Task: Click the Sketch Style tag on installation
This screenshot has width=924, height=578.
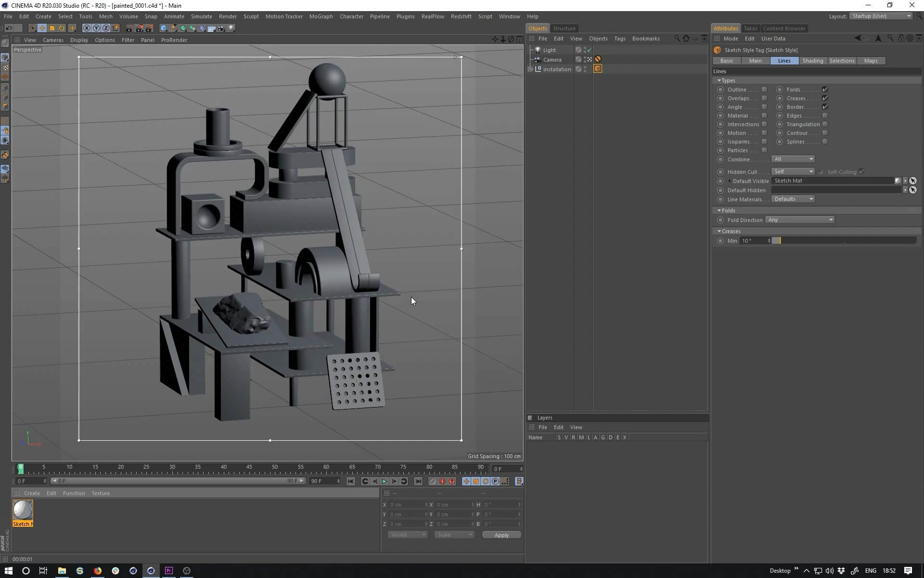Action: coord(598,69)
